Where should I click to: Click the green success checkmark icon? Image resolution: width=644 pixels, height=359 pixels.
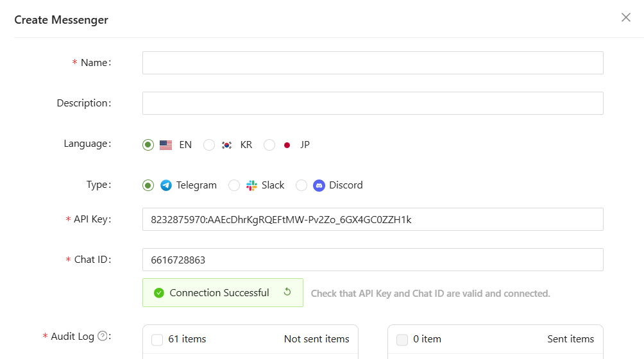(159, 293)
